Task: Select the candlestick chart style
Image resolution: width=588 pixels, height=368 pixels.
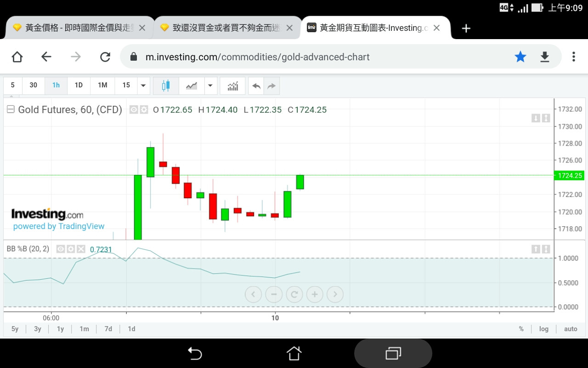Action: (166, 85)
